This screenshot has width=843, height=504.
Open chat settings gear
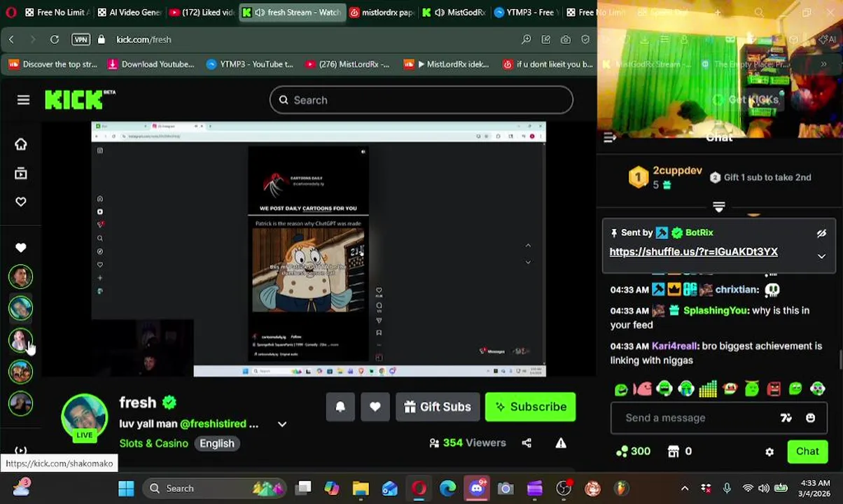coord(769,452)
